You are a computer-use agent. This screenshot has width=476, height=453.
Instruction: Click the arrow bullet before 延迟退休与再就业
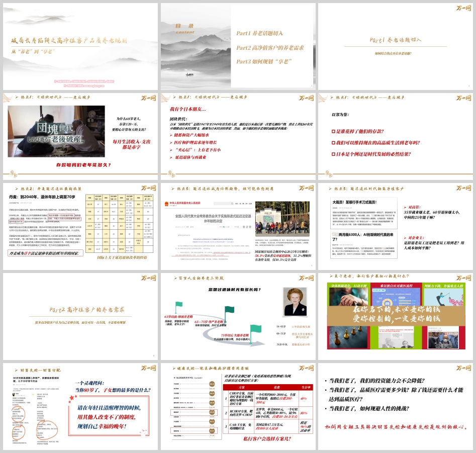(x=171, y=157)
